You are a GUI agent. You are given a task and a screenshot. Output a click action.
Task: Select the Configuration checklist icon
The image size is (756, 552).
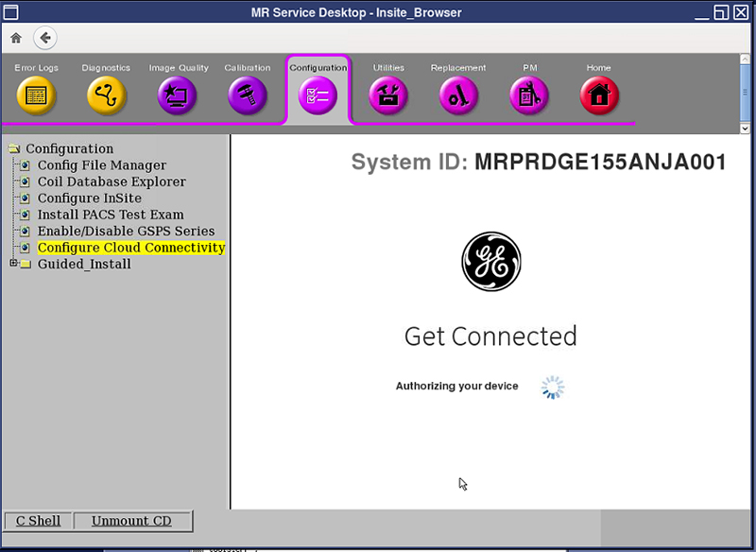(318, 95)
